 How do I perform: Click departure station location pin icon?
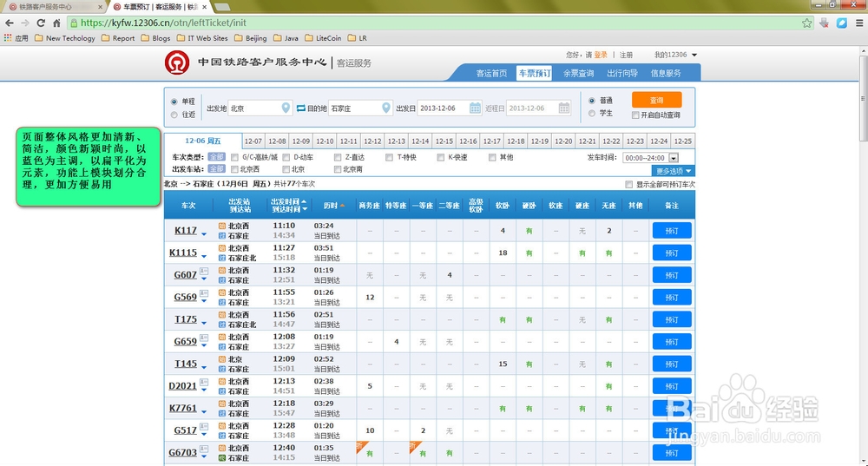pyautogui.click(x=286, y=108)
